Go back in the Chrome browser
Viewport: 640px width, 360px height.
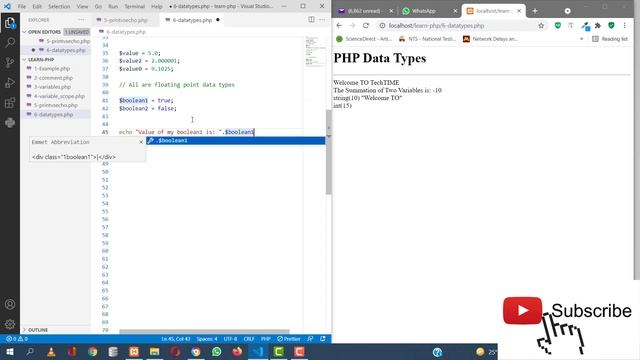(x=339, y=25)
